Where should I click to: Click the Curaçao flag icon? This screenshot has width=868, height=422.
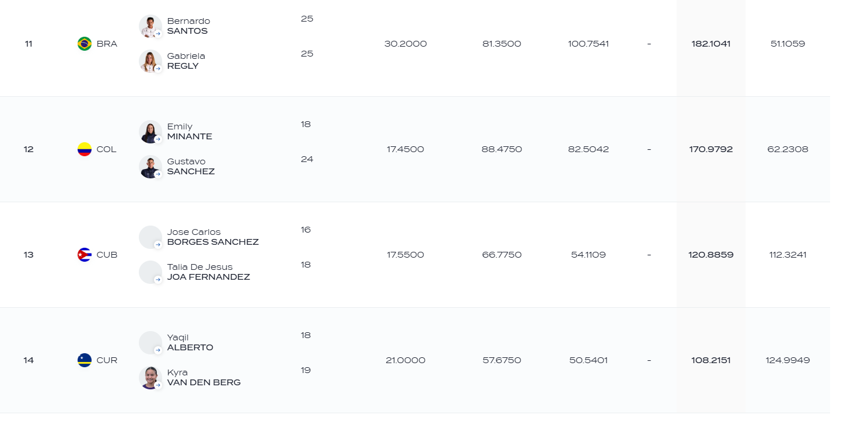[x=85, y=360]
